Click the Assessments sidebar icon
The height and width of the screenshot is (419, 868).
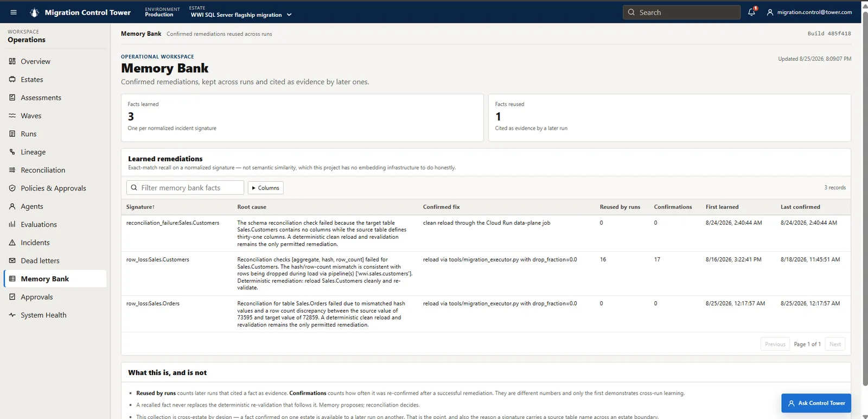(12, 98)
